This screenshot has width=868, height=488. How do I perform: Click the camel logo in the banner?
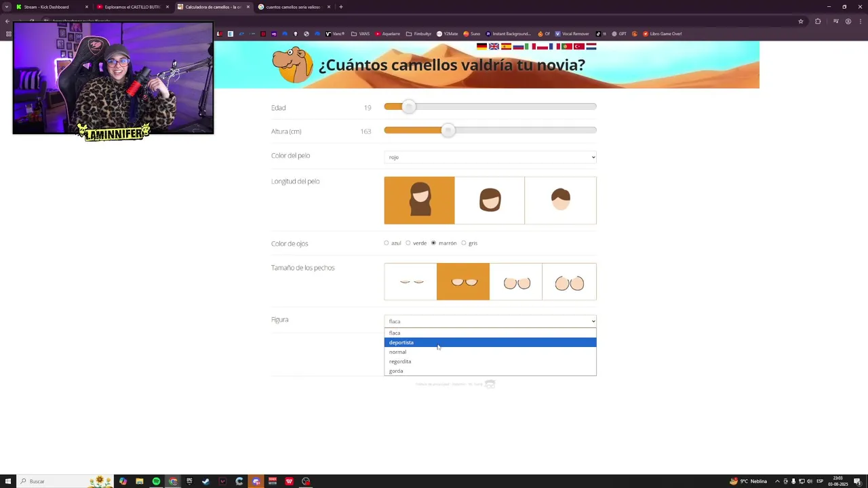click(x=292, y=65)
